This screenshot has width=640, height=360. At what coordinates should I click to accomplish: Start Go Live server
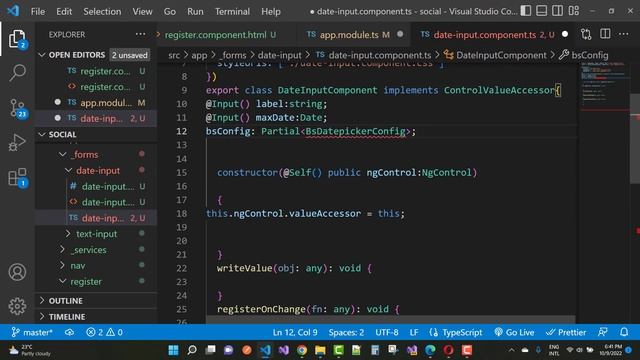[x=514, y=332]
